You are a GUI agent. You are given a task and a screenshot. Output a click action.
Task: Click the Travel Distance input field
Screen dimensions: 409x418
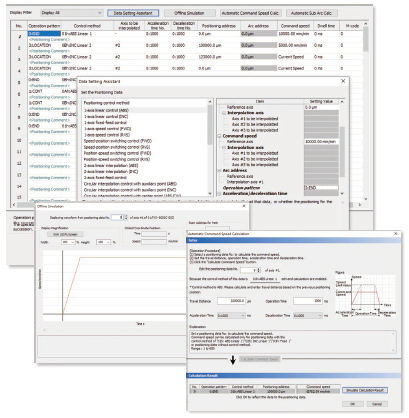tap(231, 301)
